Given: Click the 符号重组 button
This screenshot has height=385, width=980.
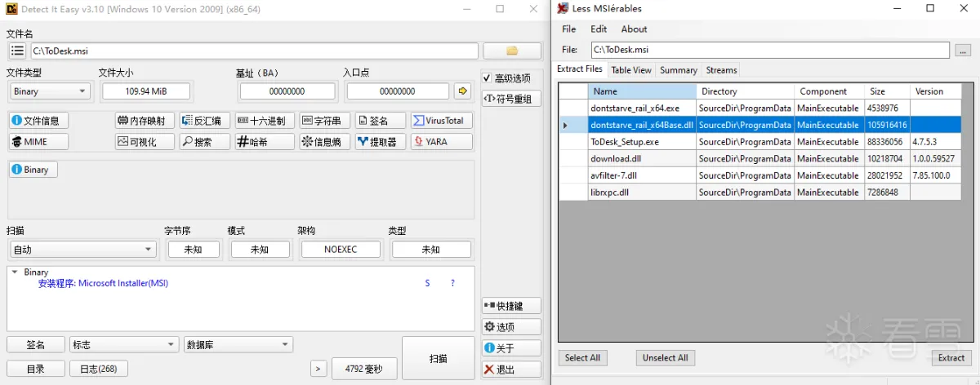Looking at the screenshot, I should pyautogui.click(x=511, y=99).
